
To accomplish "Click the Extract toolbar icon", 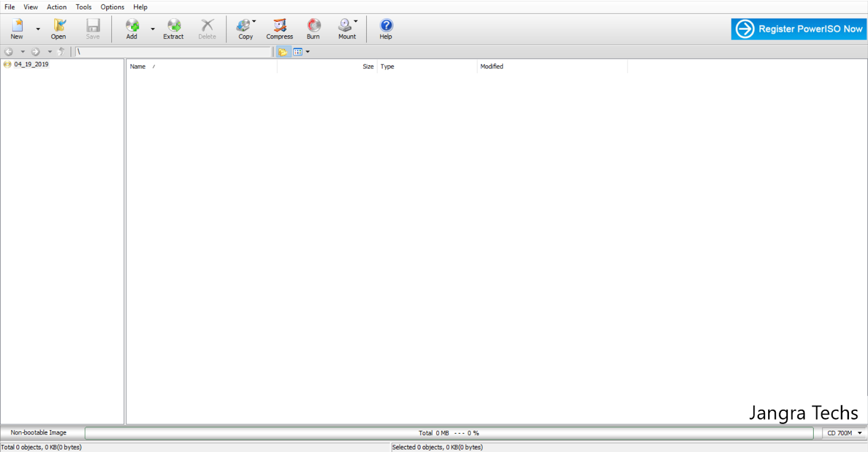I will tap(174, 29).
